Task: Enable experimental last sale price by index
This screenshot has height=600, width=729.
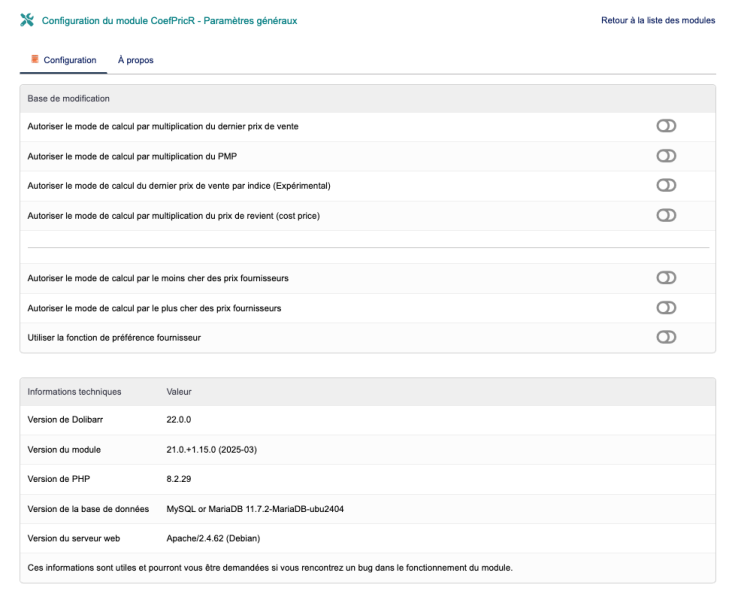Action: tap(666, 185)
